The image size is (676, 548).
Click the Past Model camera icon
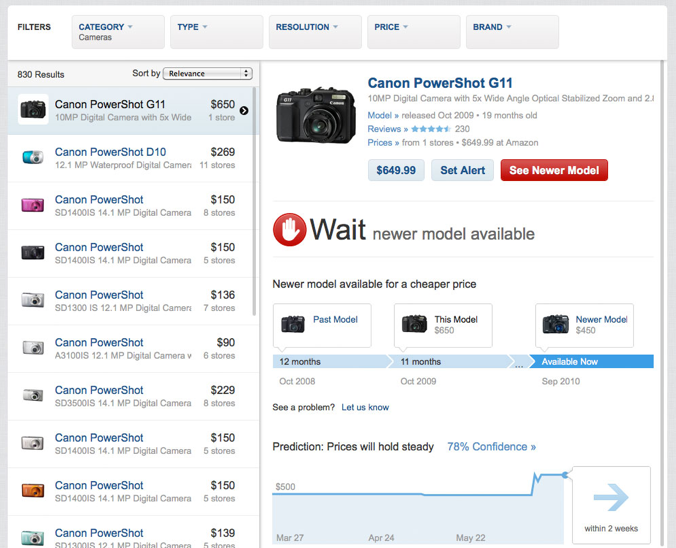293,324
